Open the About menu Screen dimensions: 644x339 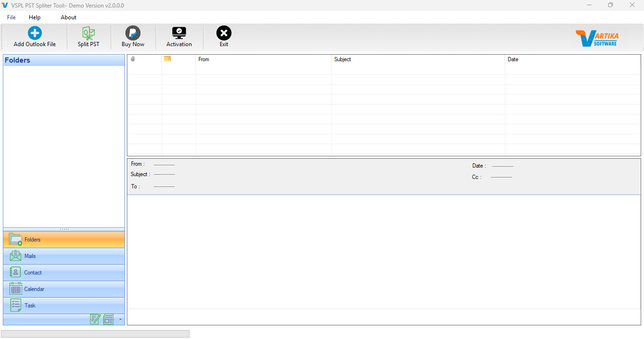tap(68, 17)
